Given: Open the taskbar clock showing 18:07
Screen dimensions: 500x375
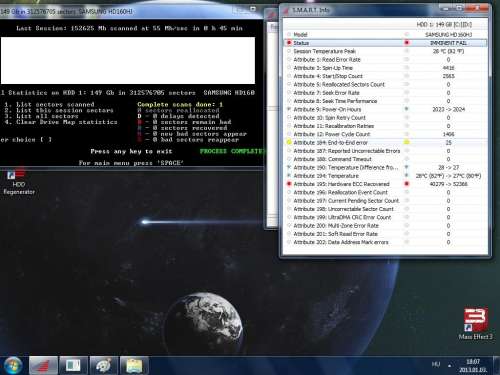Looking at the screenshot, I should (473, 366).
